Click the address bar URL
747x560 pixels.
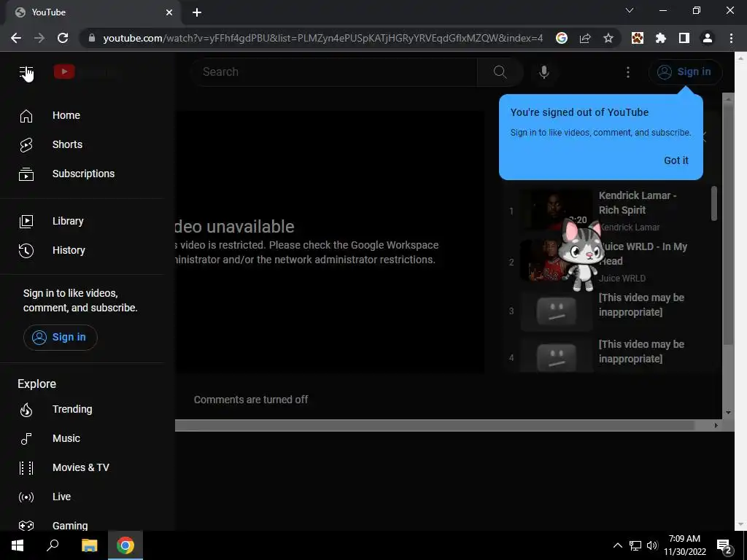coord(322,38)
